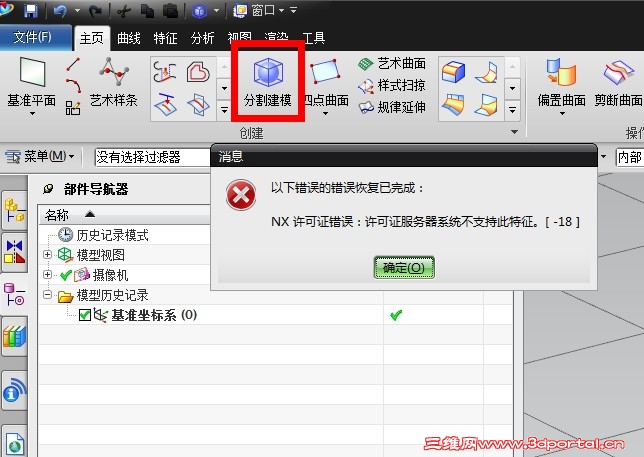This screenshot has width=644, height=457.
Task: Open the assembly navigator sidebar tab
Action: 14,209
